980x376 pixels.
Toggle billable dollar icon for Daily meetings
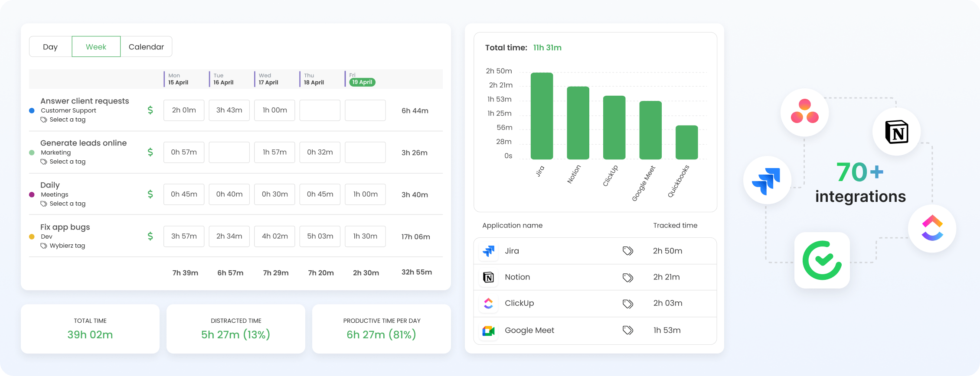pyautogui.click(x=150, y=194)
